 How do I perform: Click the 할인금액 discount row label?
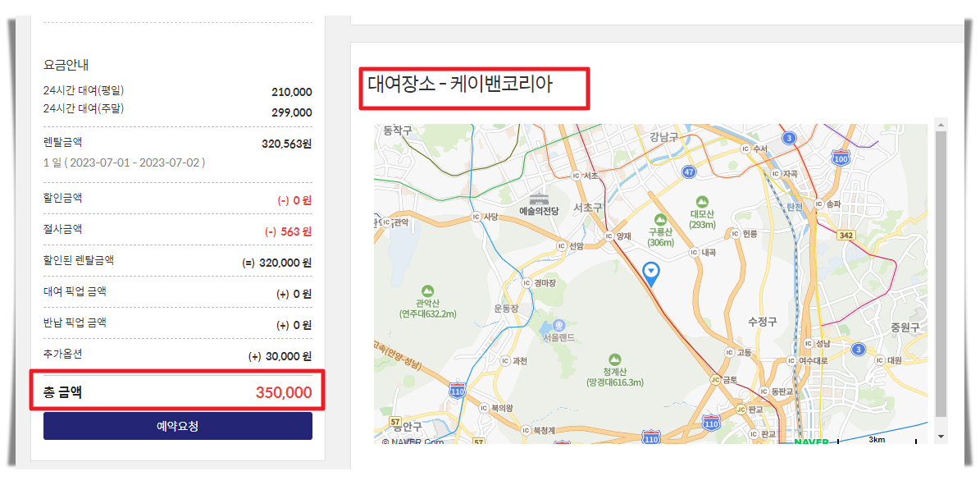tap(62, 198)
